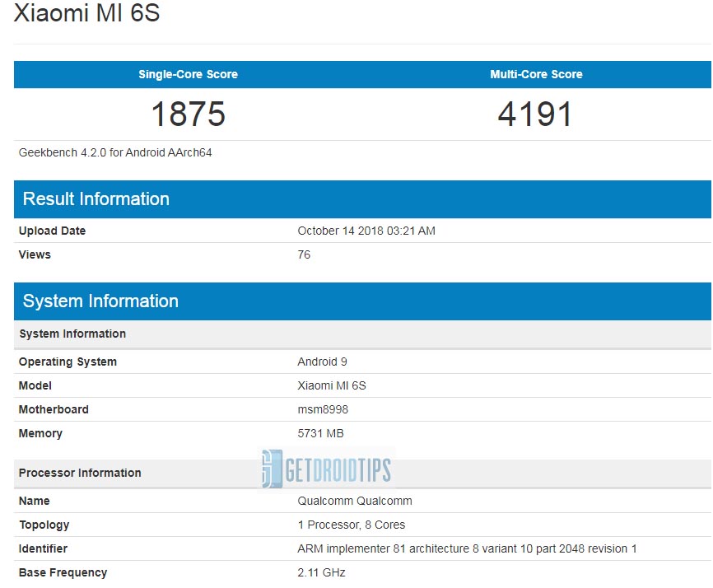The height and width of the screenshot is (588, 713).
Task: Select the "Multi-Core Score" column header
Action: pos(536,74)
